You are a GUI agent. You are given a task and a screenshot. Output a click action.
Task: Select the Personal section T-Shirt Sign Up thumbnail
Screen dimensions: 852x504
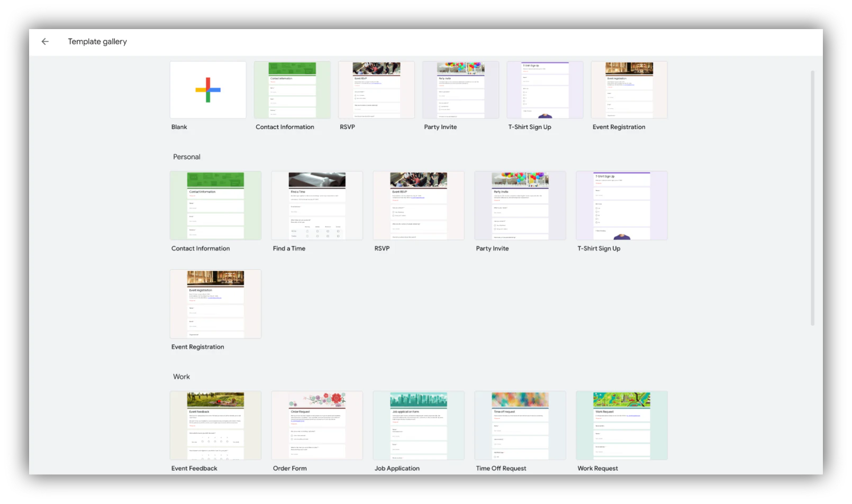coord(622,206)
